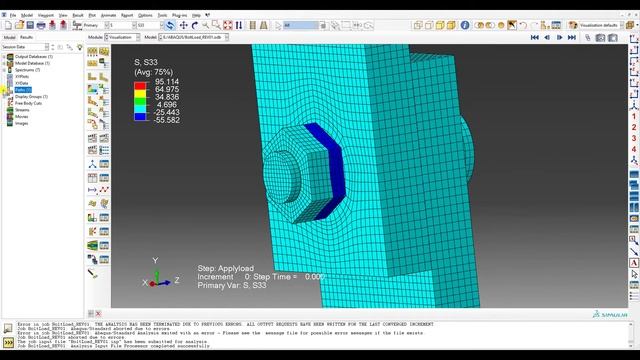Click the Auto-fit view icon
640x360 pixels.
(228, 25)
